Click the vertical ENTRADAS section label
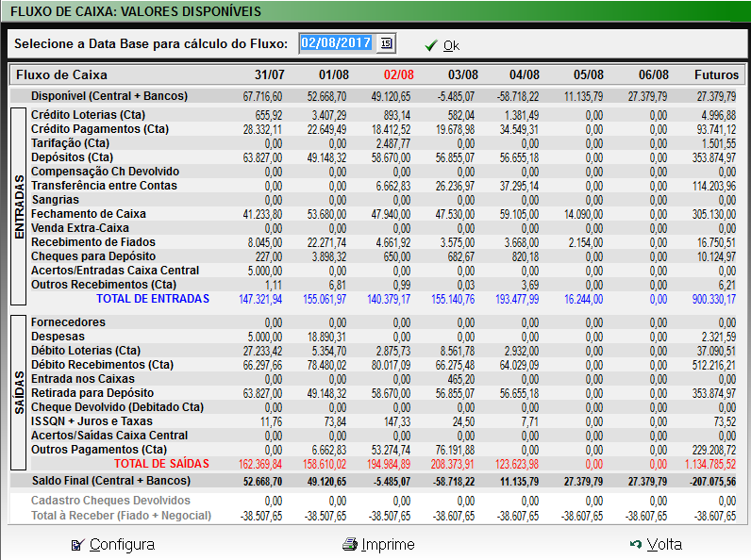The height and width of the screenshot is (560, 751). pyautogui.click(x=19, y=206)
